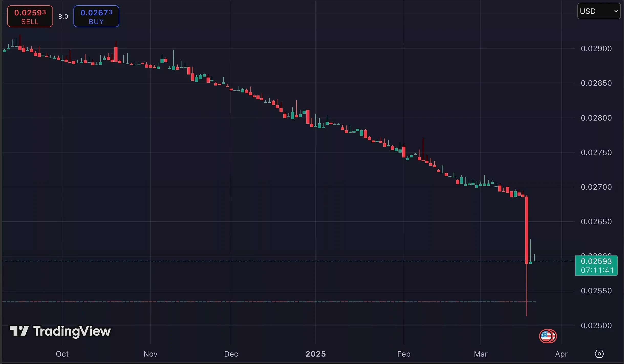The width and height of the screenshot is (624, 364).
Task: Click the current price label 0.02593
Action: [596, 261]
